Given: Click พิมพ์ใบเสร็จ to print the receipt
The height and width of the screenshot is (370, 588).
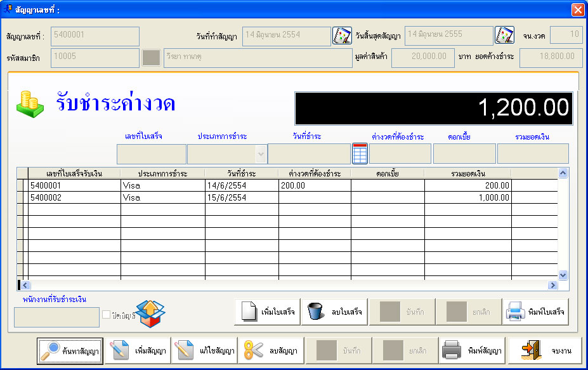Looking at the screenshot, I should click(x=536, y=312).
